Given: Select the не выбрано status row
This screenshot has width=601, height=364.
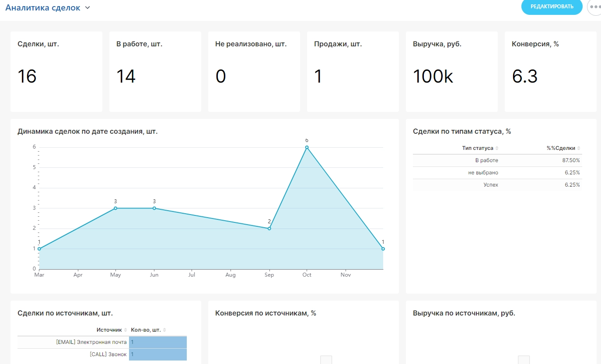Looking at the screenshot, I should point(497,173).
